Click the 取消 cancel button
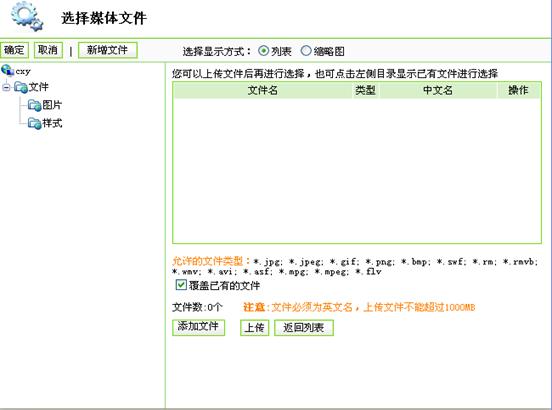The image size is (552, 410). pyautogui.click(x=48, y=50)
